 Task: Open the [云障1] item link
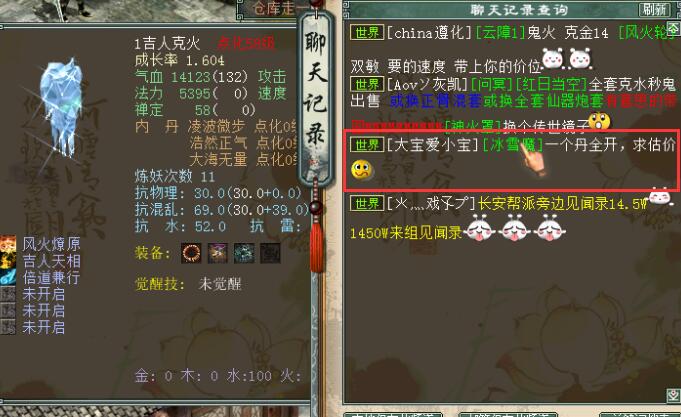coord(500,33)
